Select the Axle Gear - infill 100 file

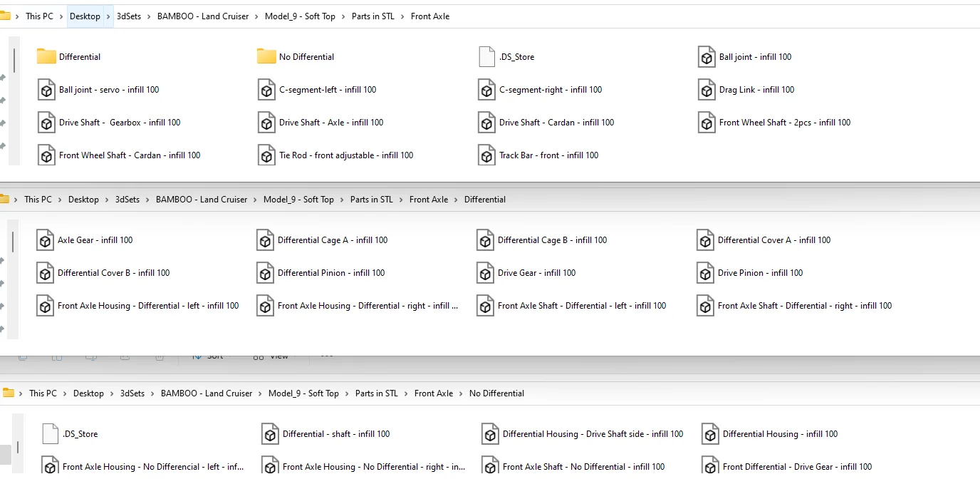tap(95, 240)
